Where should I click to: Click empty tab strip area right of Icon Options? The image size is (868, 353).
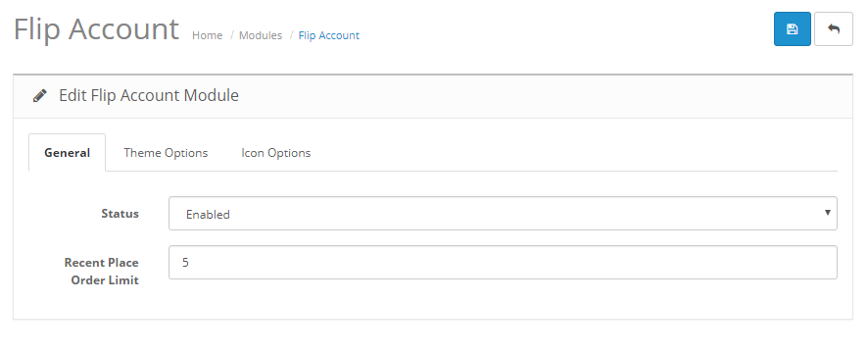click(x=576, y=152)
